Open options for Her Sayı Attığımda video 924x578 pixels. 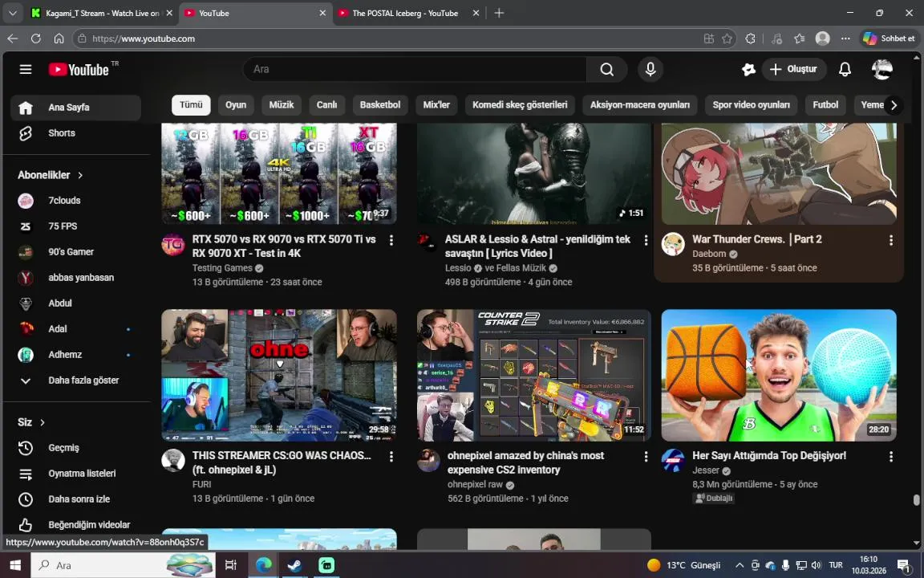pos(890,457)
